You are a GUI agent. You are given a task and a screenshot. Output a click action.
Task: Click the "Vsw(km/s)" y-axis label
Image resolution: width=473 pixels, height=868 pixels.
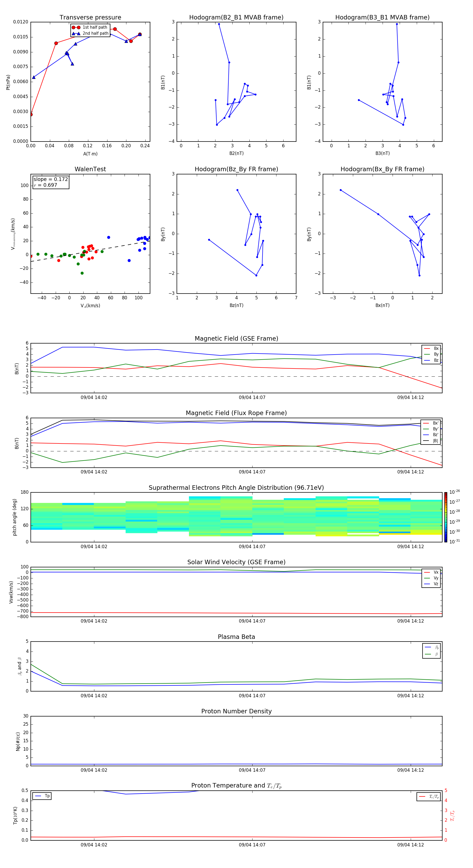(x=11, y=592)
